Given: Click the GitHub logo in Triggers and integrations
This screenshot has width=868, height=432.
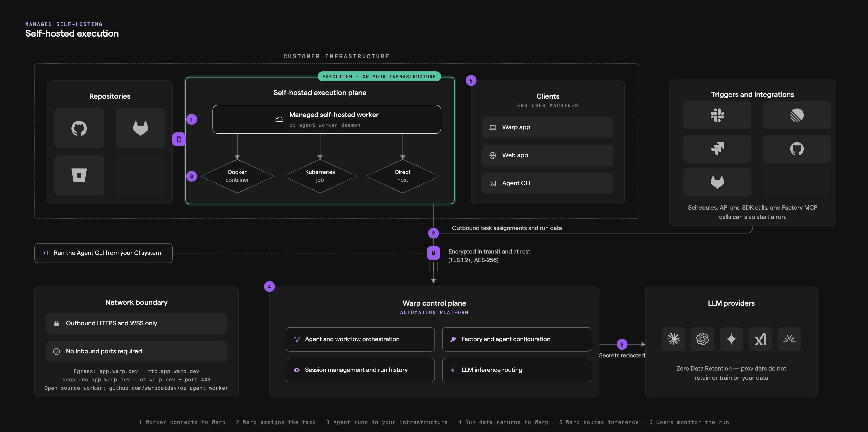Looking at the screenshot, I should (797, 148).
